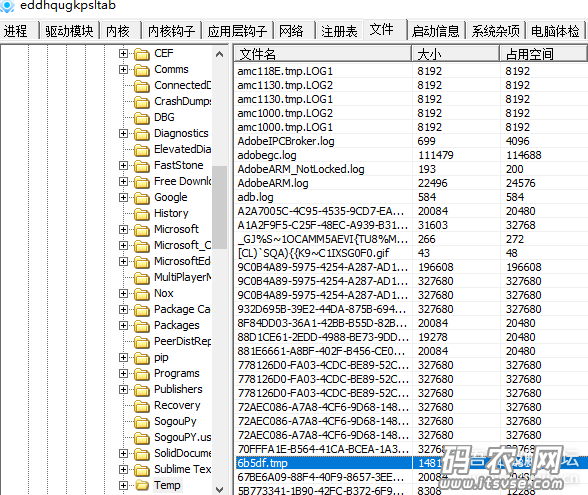This screenshot has width=588, height=495.
Task: Select the highlighted file 6b5df.tmp
Action: [262, 463]
